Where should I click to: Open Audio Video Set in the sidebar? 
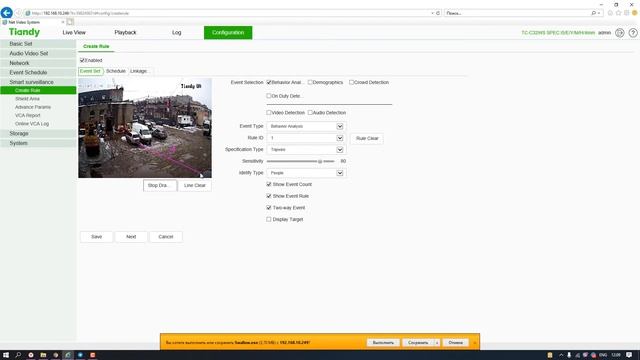click(38, 53)
